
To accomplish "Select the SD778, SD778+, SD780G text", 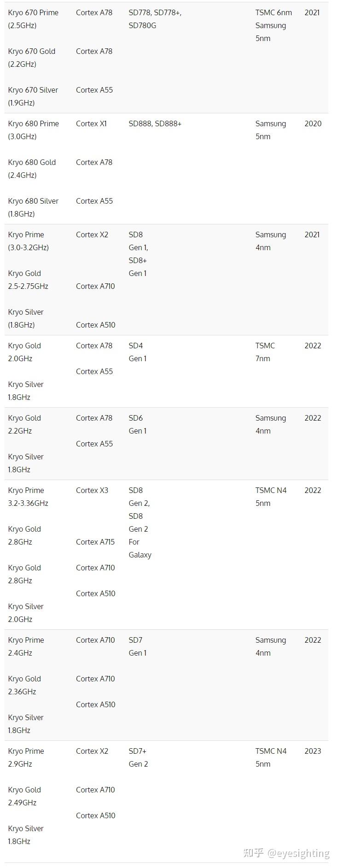I will click(155, 19).
